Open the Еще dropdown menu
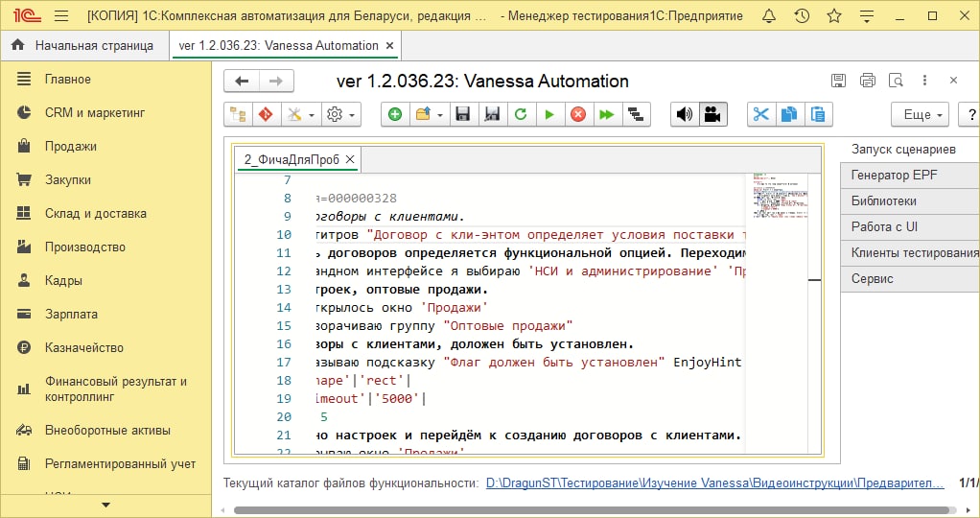 tap(920, 114)
